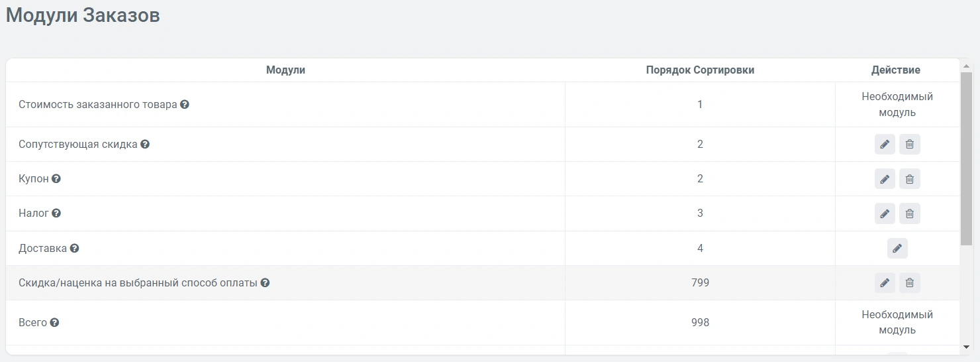Show help icon next to Сопутствующая скидка
The image size is (980, 362).
(145, 145)
